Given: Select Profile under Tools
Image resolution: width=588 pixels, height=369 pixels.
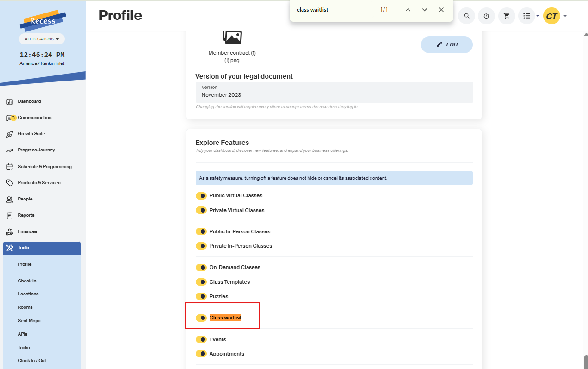Looking at the screenshot, I should [25, 264].
